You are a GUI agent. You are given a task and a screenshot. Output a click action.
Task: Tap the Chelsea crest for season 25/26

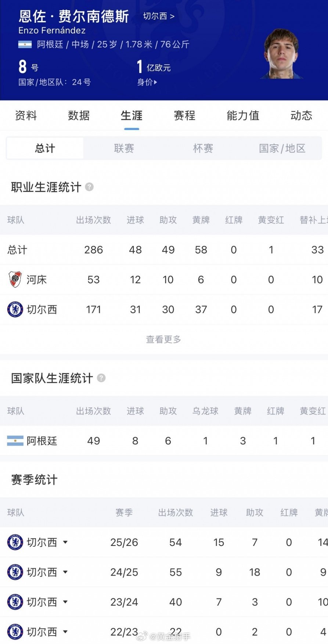point(15,542)
